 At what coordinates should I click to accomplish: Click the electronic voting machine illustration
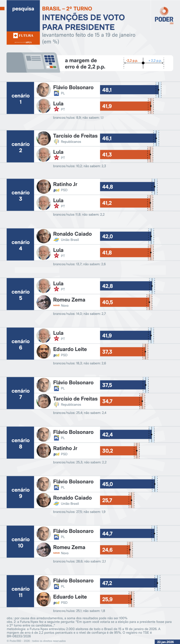[x=33, y=62]
